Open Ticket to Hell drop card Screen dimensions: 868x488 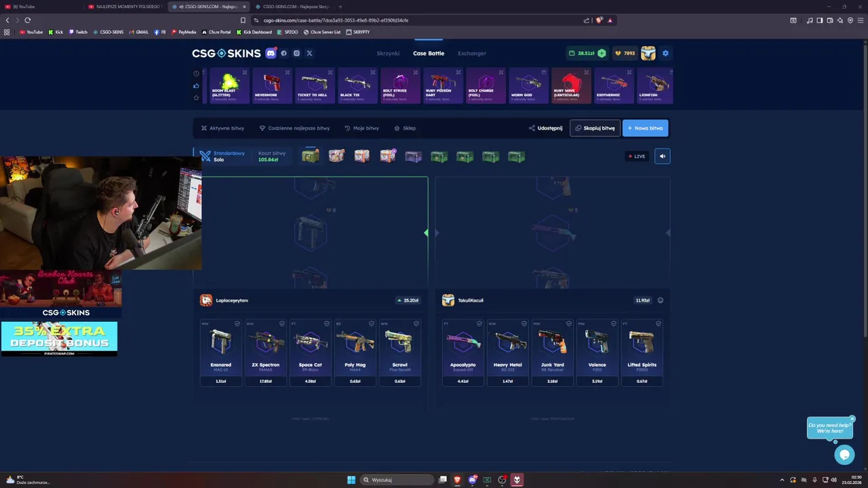click(x=315, y=85)
